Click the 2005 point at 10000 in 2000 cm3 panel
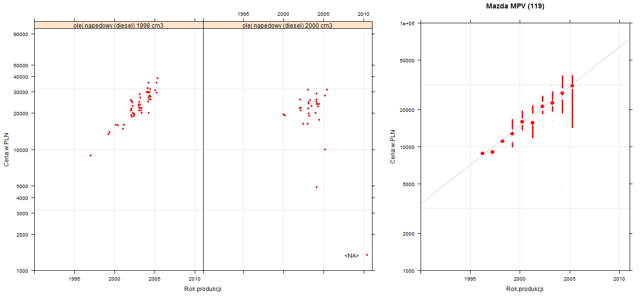The image size is (644, 297). point(325,149)
